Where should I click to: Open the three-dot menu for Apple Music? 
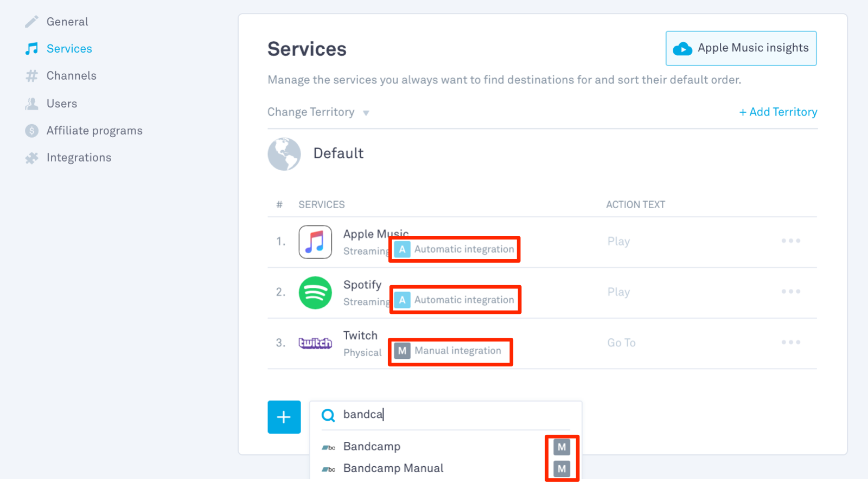pyautogui.click(x=790, y=241)
